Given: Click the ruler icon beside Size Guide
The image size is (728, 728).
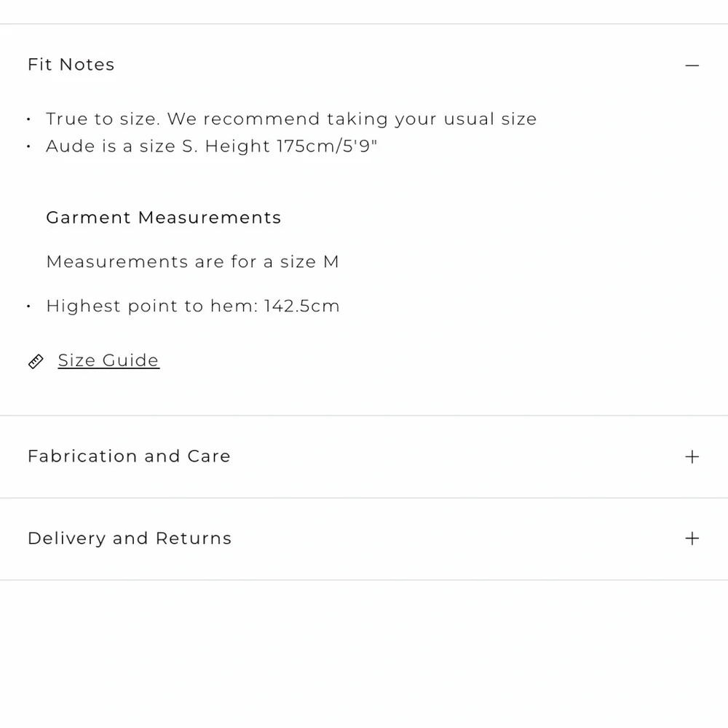Looking at the screenshot, I should (x=36, y=361).
